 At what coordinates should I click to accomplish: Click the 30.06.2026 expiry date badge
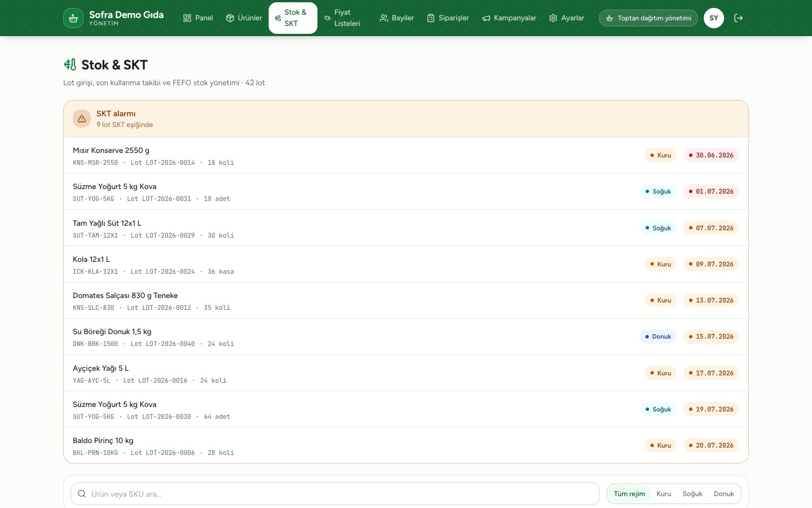coord(711,155)
